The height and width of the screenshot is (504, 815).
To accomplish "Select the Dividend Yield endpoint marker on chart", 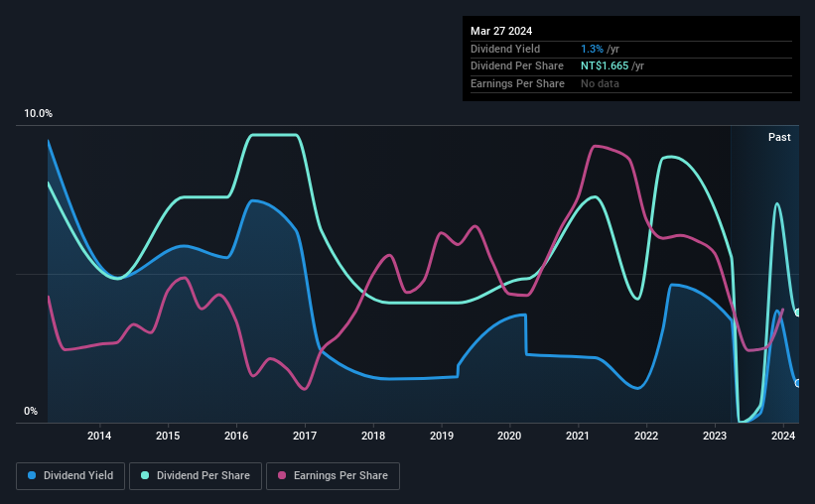I will click(x=798, y=383).
